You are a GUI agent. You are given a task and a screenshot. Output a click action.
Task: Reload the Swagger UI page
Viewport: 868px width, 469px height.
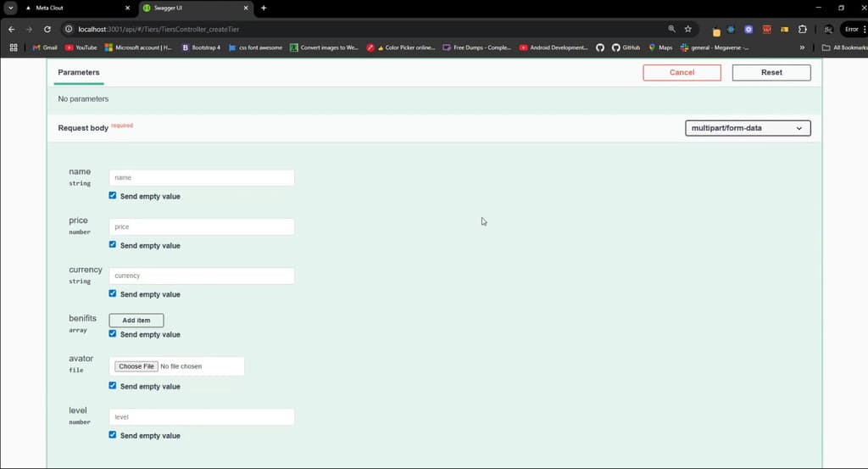point(47,29)
